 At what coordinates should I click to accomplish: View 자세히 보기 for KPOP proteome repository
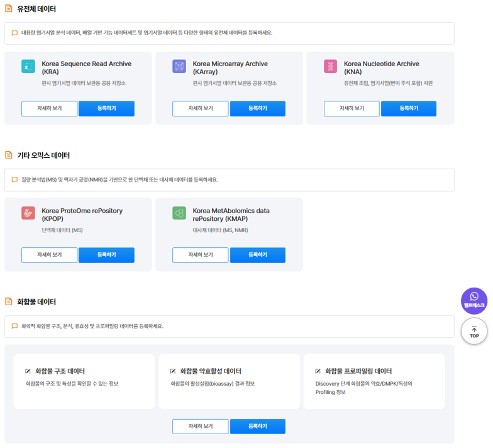(49, 255)
